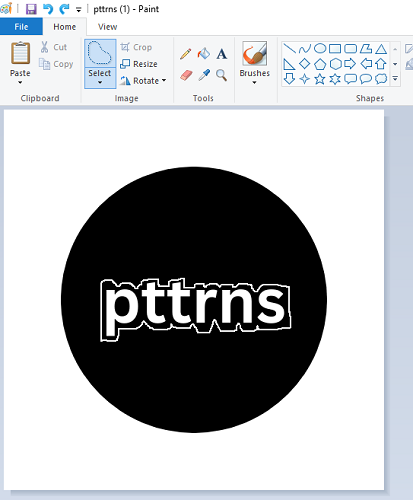
Task: Select the Color picker eyedropper tool
Action: 204,75
